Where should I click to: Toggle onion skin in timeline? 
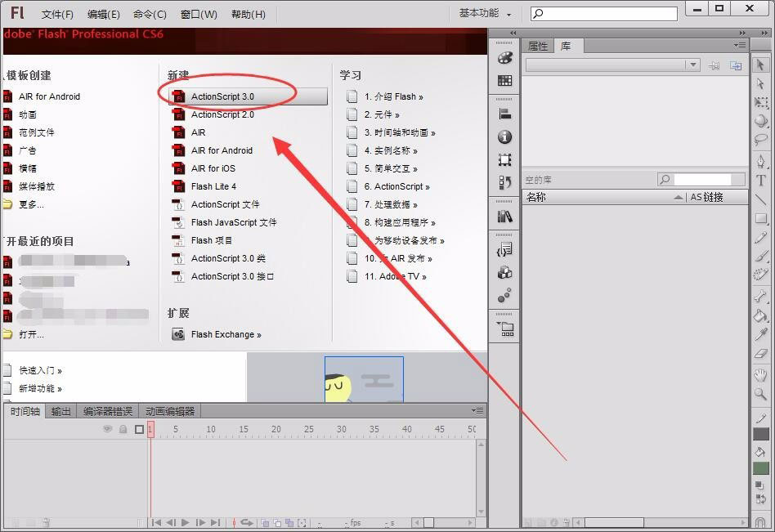click(x=266, y=523)
